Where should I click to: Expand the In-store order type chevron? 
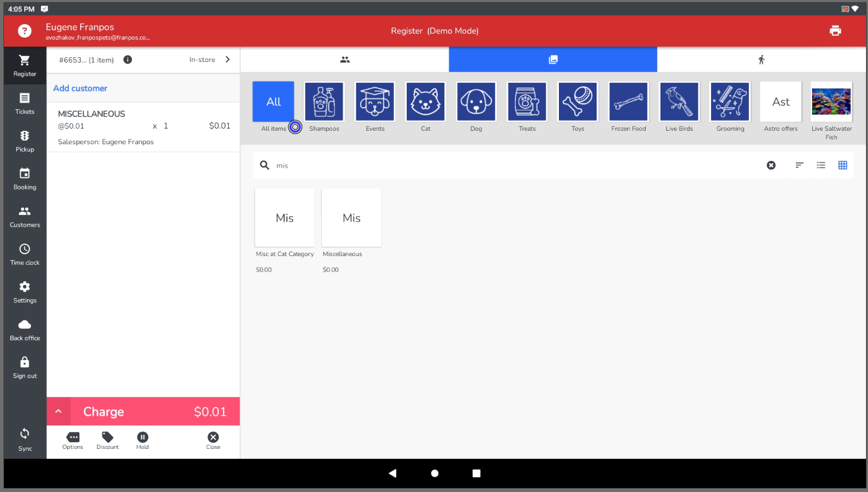click(228, 60)
